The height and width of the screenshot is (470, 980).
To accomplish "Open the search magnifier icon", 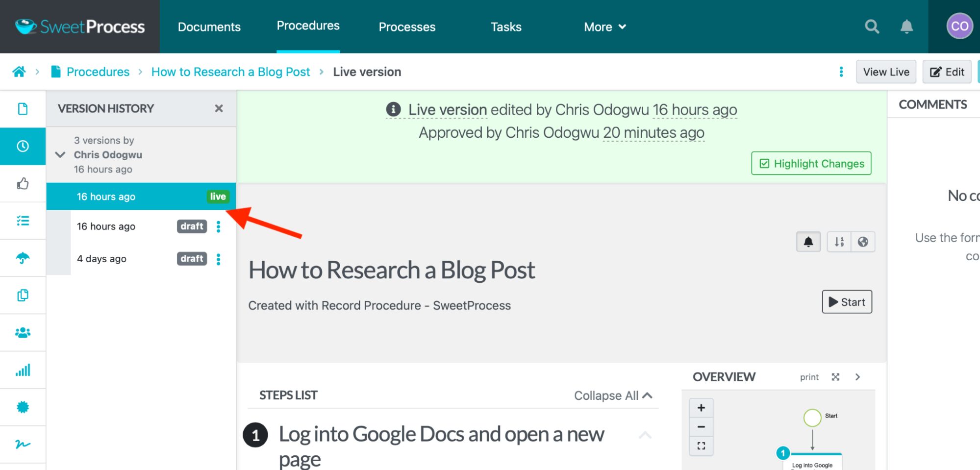I will 872,26.
